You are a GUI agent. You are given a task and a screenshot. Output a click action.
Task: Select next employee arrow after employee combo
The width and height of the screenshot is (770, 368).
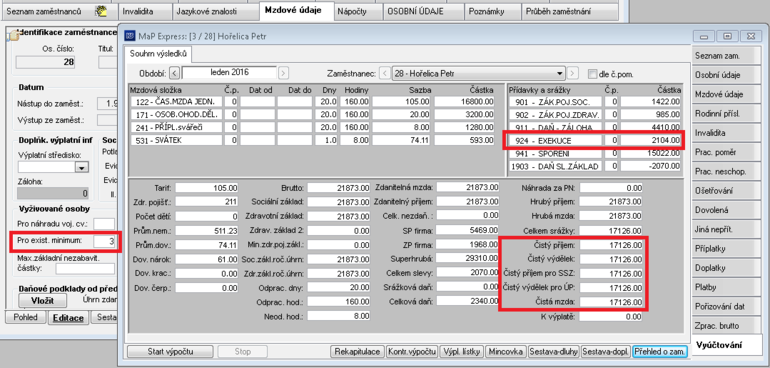573,74
